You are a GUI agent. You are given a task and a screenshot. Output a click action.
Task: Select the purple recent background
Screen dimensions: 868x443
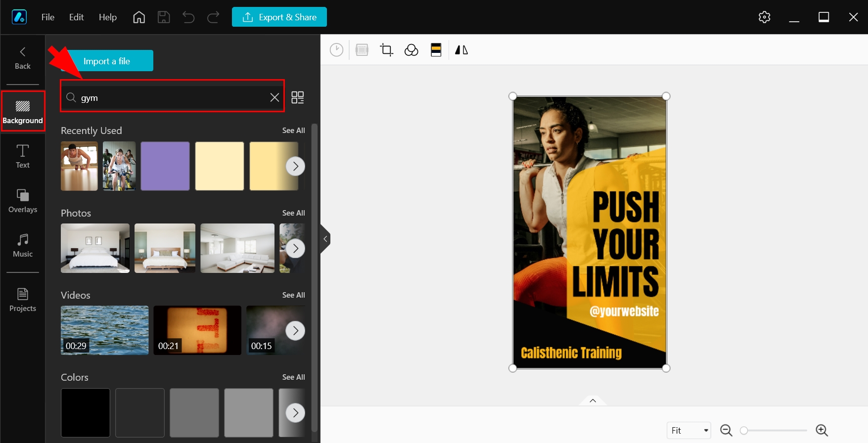coord(165,166)
